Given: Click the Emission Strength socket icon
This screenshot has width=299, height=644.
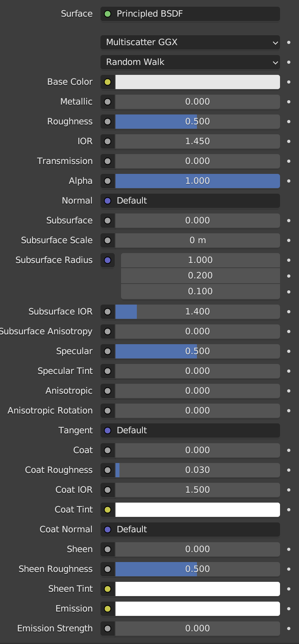Looking at the screenshot, I should coord(108,629).
